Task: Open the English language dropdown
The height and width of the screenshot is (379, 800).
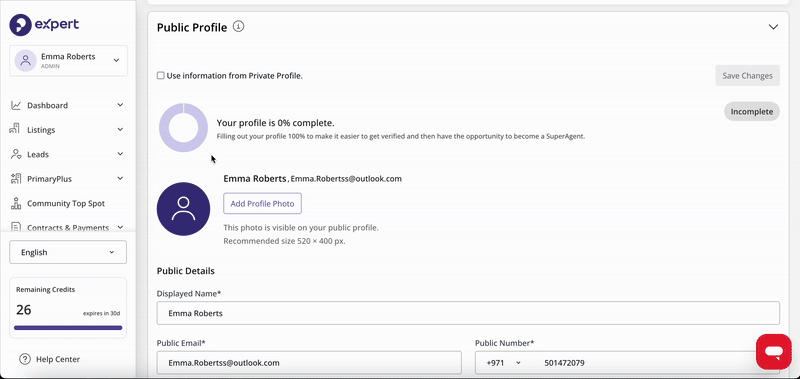Action: point(68,252)
